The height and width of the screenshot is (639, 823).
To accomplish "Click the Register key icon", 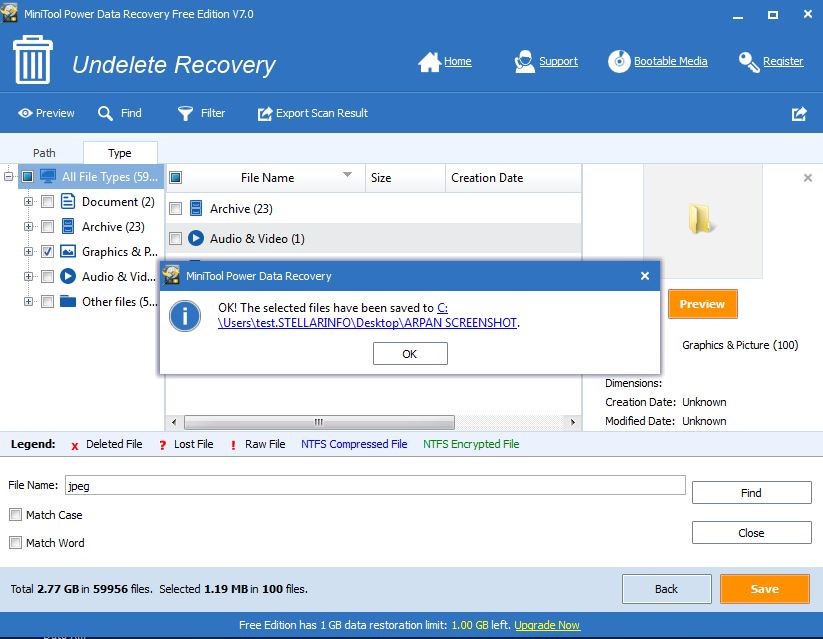I will coord(748,62).
